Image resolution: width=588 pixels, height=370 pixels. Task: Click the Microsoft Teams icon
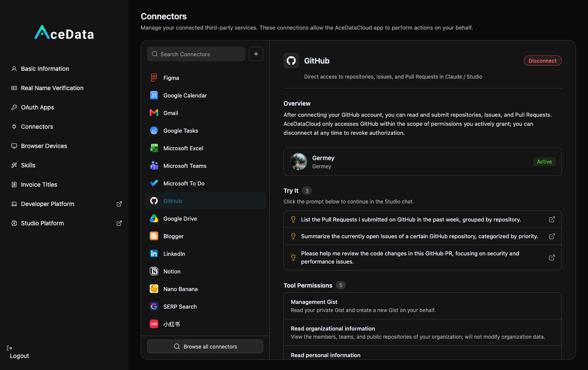tap(154, 166)
